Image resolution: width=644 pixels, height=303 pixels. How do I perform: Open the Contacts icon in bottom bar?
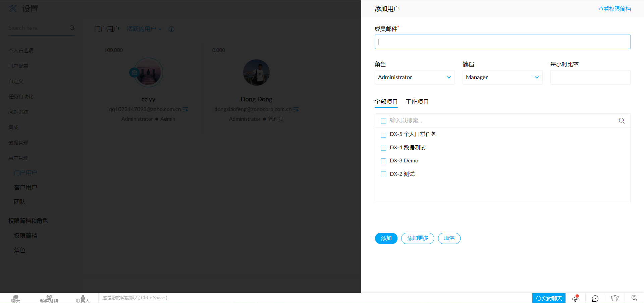pyautogui.click(x=83, y=298)
